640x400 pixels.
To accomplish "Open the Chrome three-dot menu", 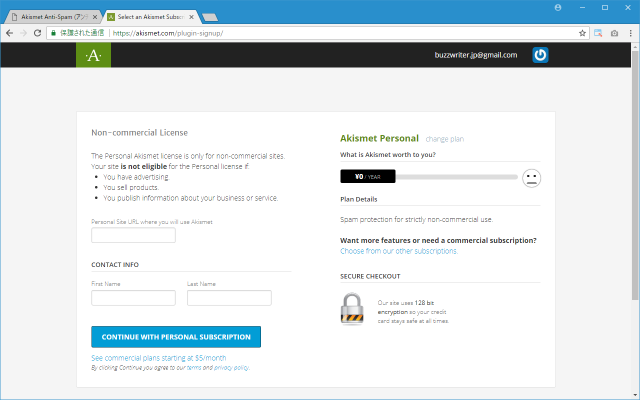I will coord(631,33).
